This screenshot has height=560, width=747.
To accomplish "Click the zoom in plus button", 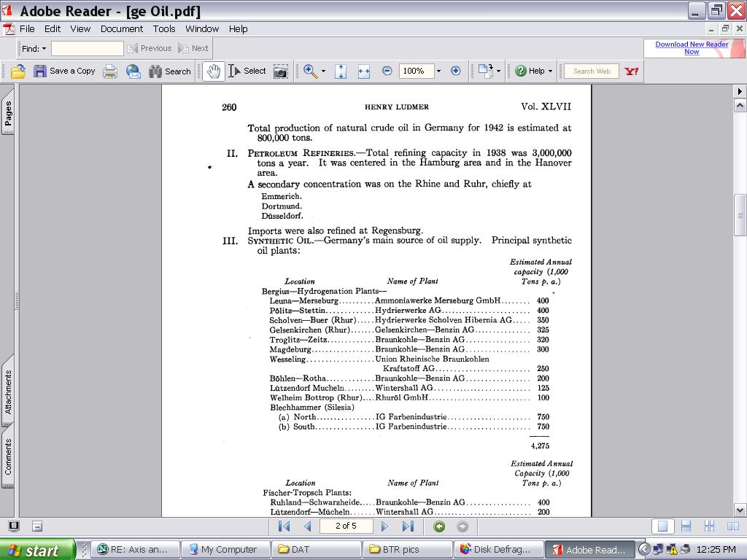I will click(x=455, y=71).
